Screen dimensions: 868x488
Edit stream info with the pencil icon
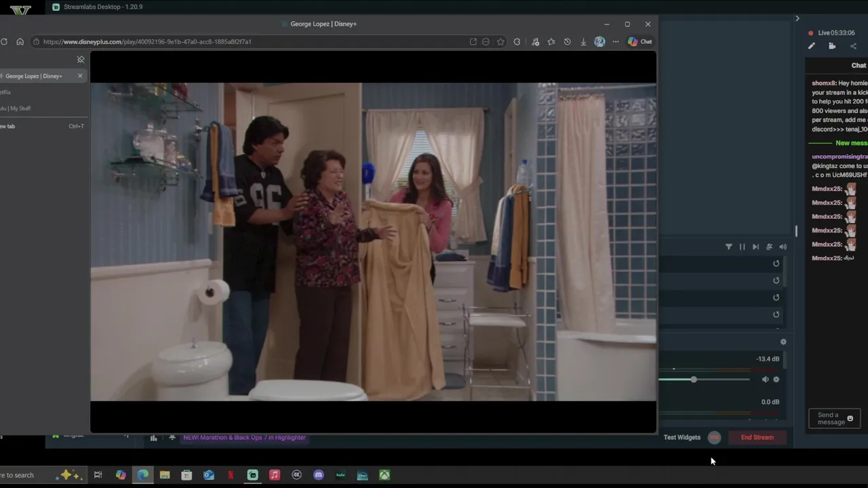coord(812,46)
